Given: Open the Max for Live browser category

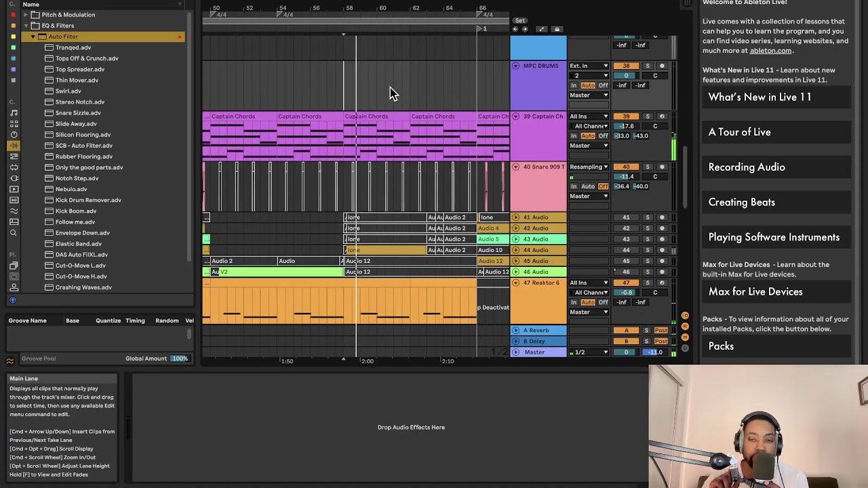Looking at the screenshot, I should [x=14, y=167].
